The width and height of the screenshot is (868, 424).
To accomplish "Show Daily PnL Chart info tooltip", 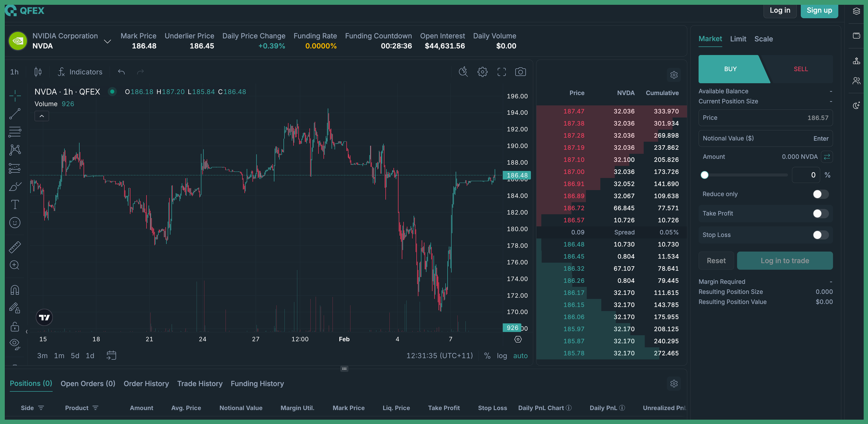I will coord(569,408).
